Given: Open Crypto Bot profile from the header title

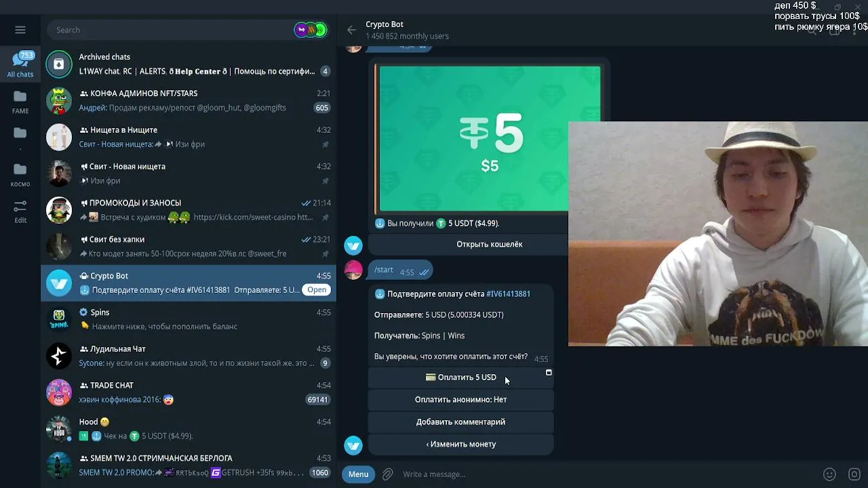Looking at the screenshot, I should tap(384, 24).
